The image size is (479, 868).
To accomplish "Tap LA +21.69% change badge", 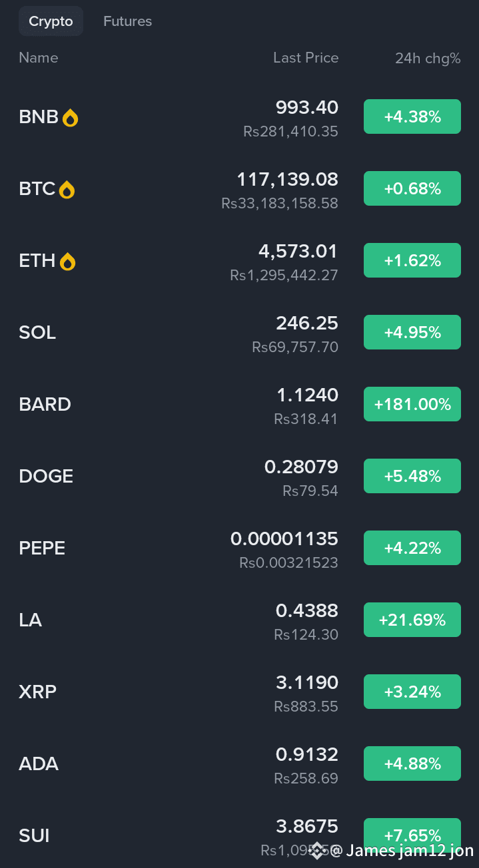I will (x=412, y=620).
